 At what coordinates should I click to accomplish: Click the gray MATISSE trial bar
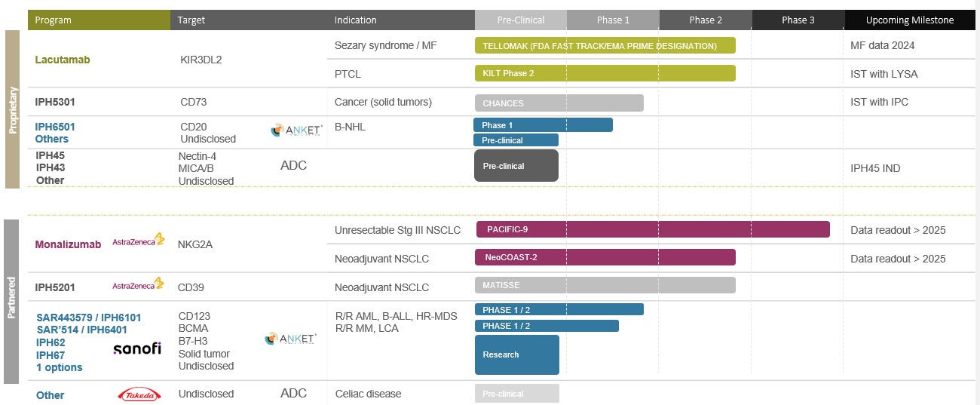pos(605,285)
